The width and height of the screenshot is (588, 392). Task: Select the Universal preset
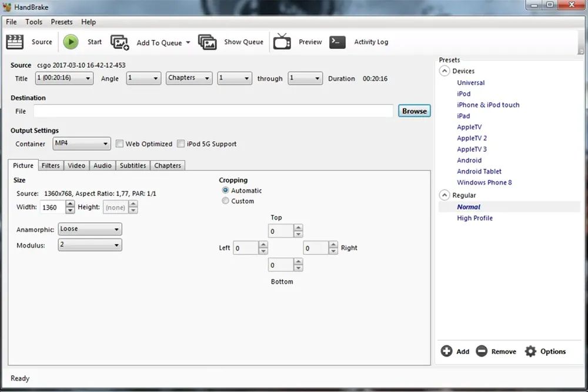(470, 82)
